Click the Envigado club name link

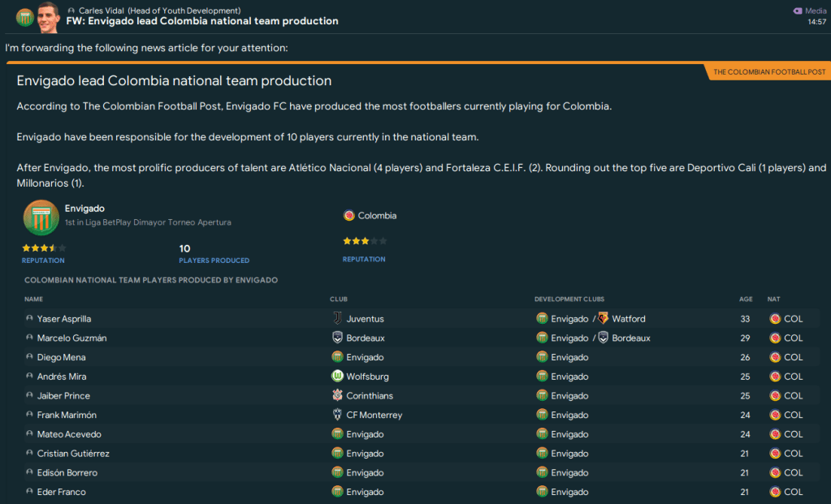coord(84,209)
